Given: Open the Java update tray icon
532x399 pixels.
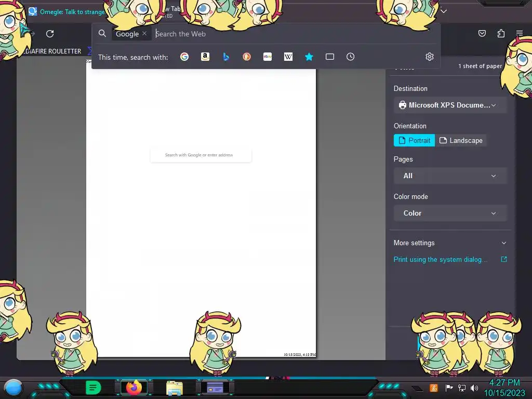Looking at the screenshot, I should (434, 388).
